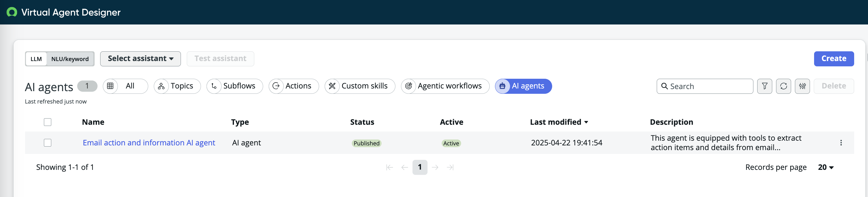
Task: Go to last page arrow
Action: click(450, 167)
